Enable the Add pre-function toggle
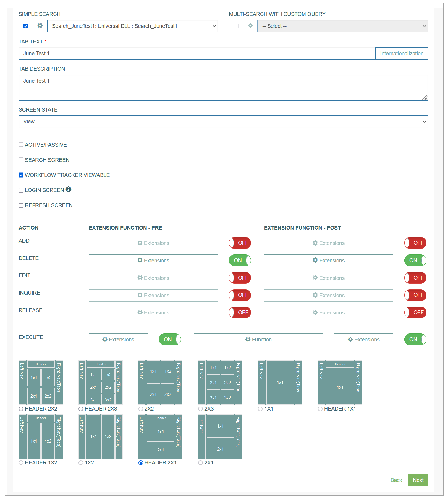The image size is (448, 500). click(240, 243)
